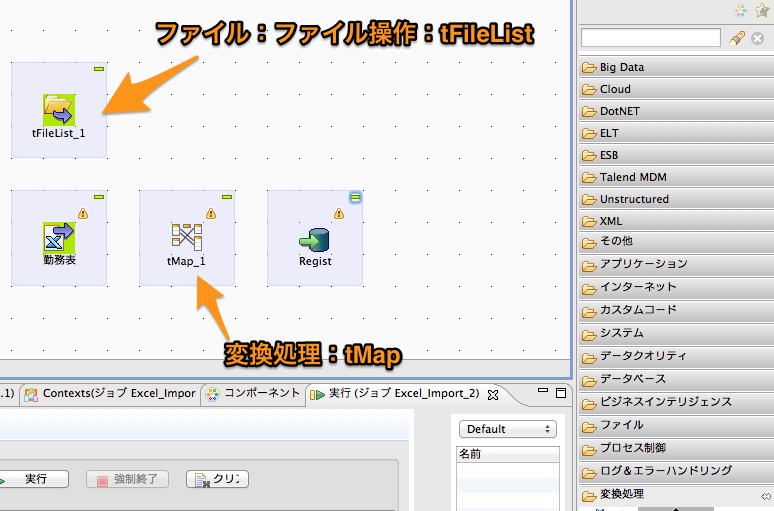Switch to the Contexts tab
Screen dimensions: 774x511
[110, 394]
